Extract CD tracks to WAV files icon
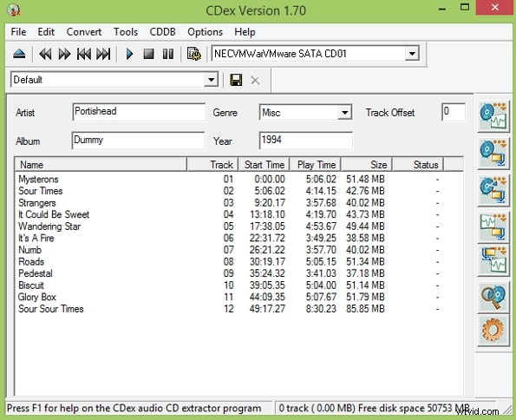Image resolution: width=516 pixels, height=420 pixels. (493, 116)
